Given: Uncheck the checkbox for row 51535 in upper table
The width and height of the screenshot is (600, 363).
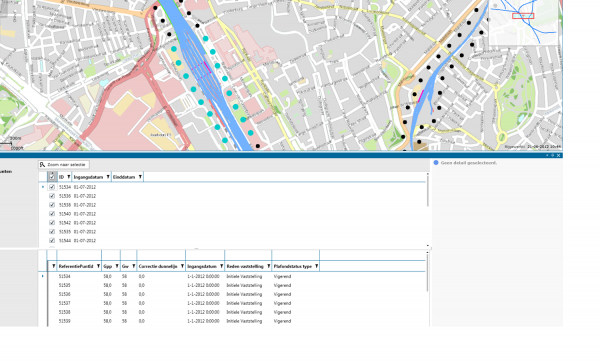Looking at the screenshot, I should (x=52, y=232).
